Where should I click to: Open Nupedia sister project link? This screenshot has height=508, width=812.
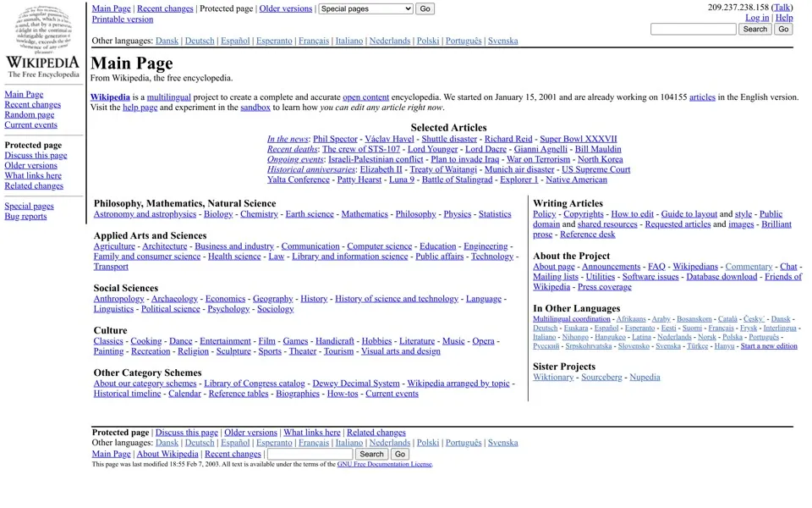tap(645, 378)
